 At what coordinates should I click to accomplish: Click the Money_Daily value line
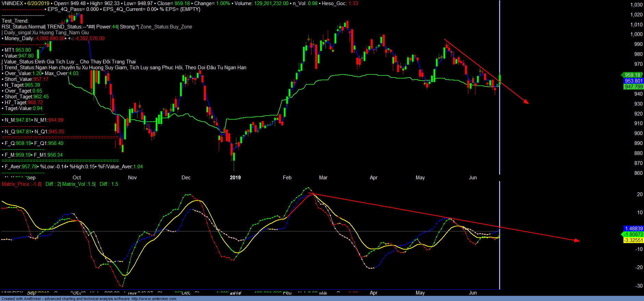point(53,38)
